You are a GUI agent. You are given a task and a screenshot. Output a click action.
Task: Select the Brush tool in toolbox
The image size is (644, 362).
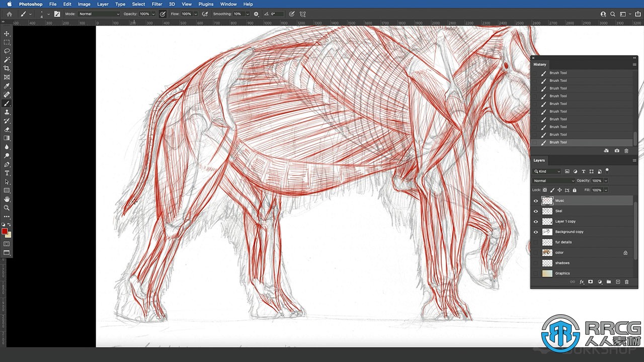7,103
